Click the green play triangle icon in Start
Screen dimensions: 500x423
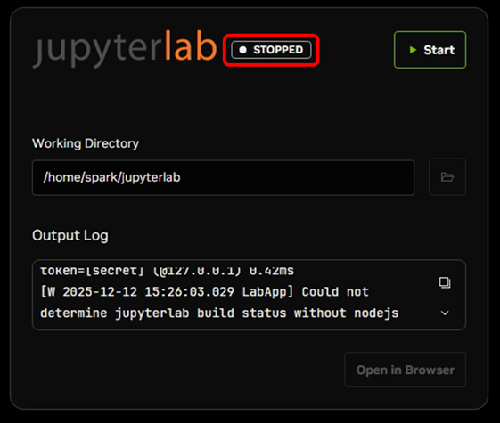click(413, 50)
